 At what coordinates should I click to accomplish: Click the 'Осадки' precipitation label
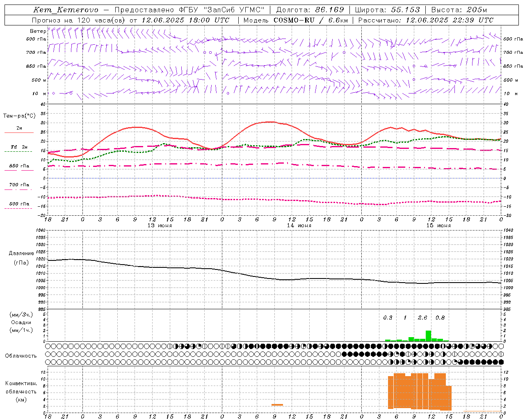coord(21,322)
